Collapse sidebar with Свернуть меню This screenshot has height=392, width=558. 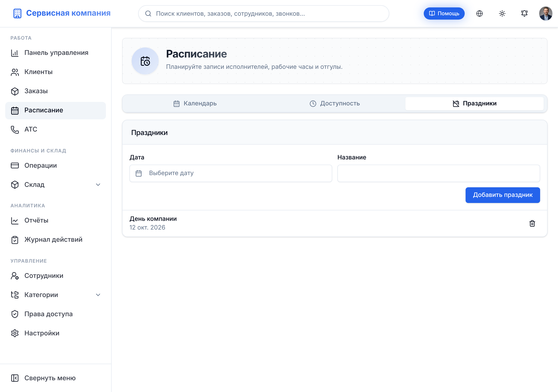55,378
